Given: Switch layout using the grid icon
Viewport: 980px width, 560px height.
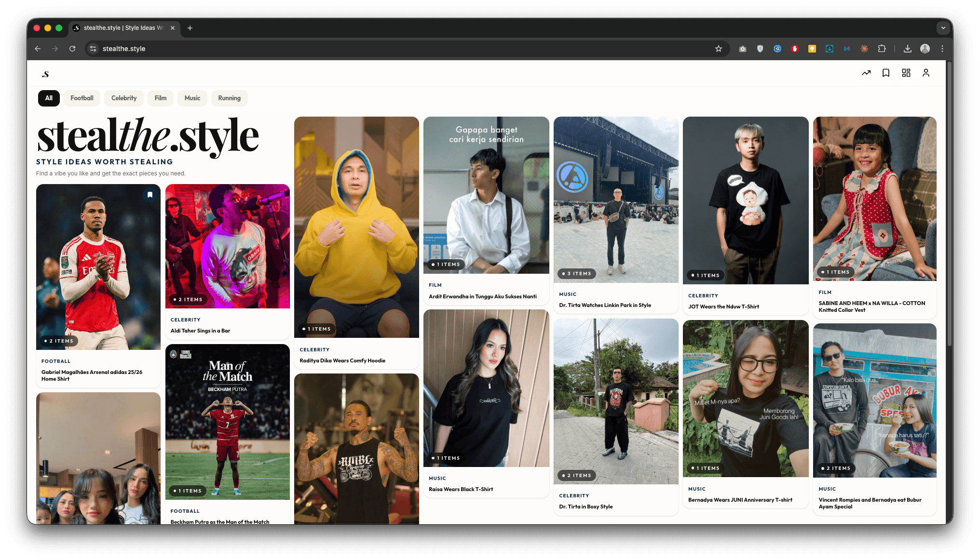Looking at the screenshot, I should (906, 73).
